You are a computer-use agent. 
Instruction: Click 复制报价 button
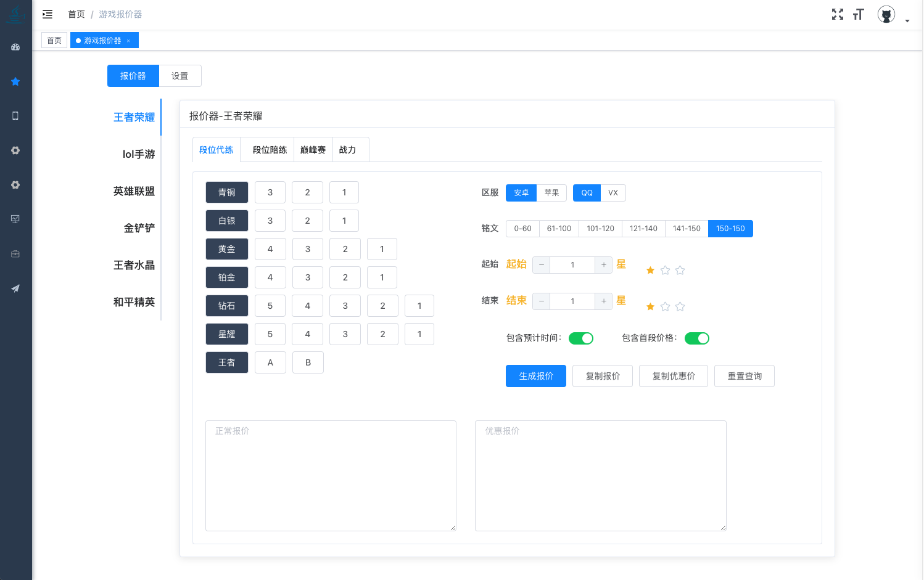pyautogui.click(x=603, y=376)
